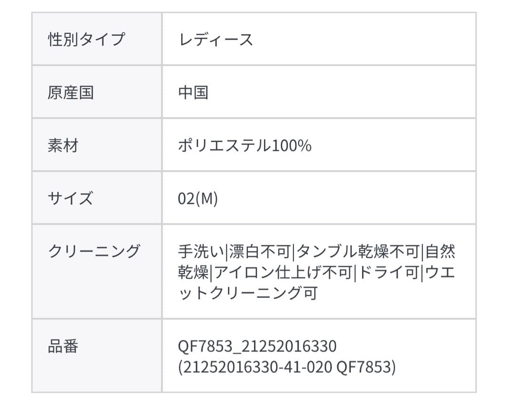Viewport: 508px width, 420px height.
Task: Click the trailing QF7853 before closing parenthesis
Action: [363, 367]
